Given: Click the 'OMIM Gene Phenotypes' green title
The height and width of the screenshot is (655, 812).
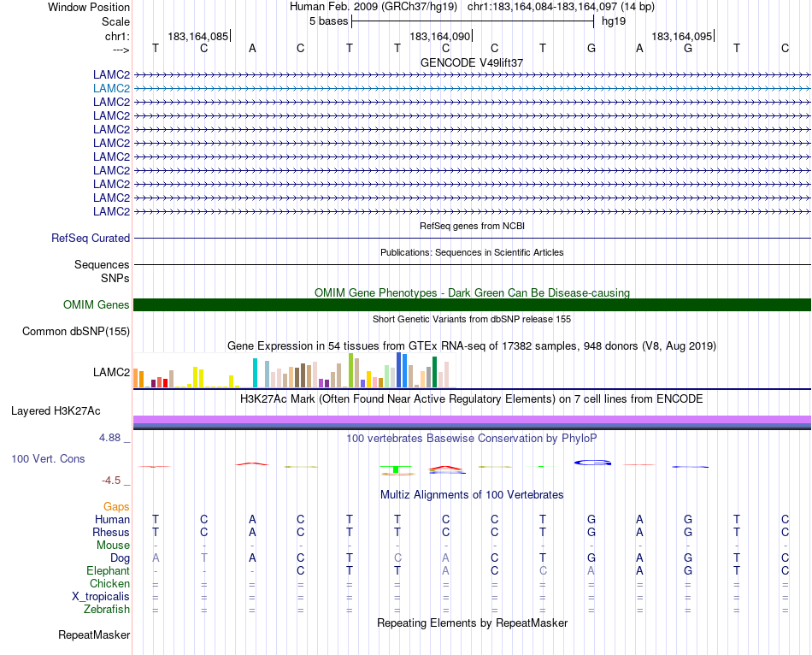Looking at the screenshot, I should [x=472, y=292].
